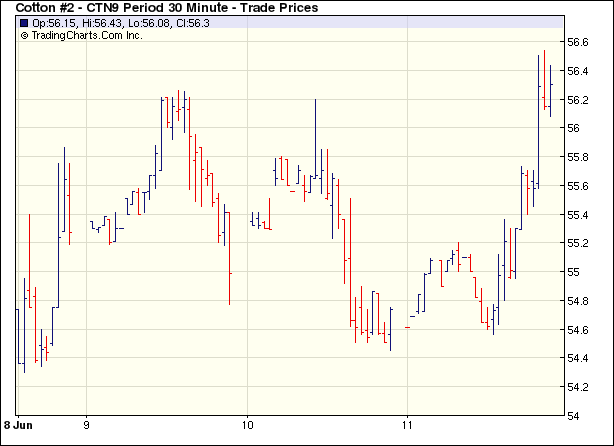Click the copyright symbol before TradingCharts.Com
Screen dimensions: 614x446
(24, 35)
